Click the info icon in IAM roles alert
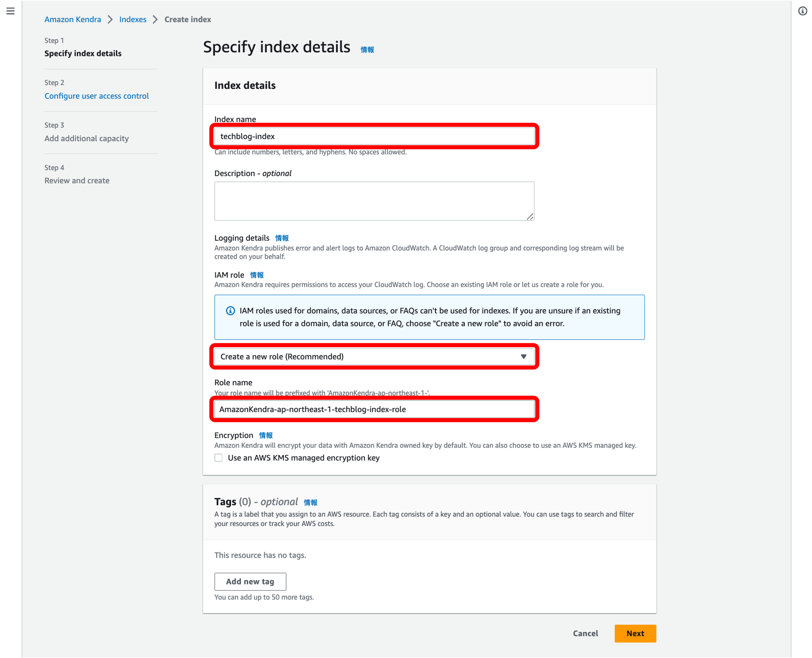Viewport: 812px width, 658px height. (x=230, y=311)
